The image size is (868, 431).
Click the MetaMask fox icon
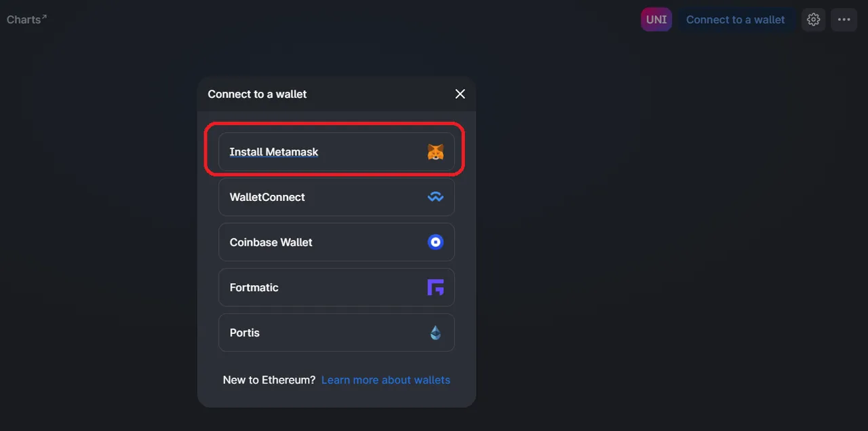pyautogui.click(x=435, y=152)
